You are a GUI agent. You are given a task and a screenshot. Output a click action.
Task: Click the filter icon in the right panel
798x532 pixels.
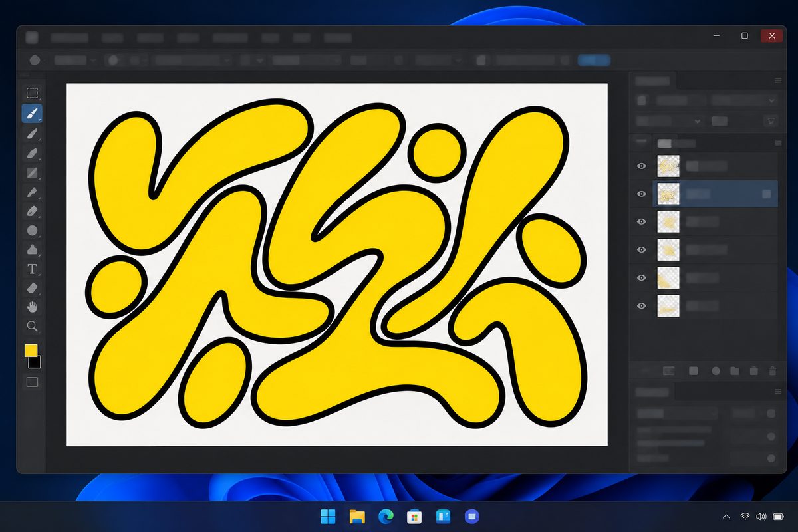pos(771,121)
